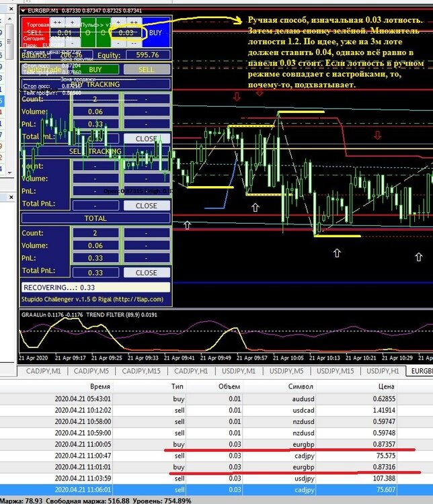Increase buy lot with single '+' above 0.03
433x504 pixels.
click(118, 22)
